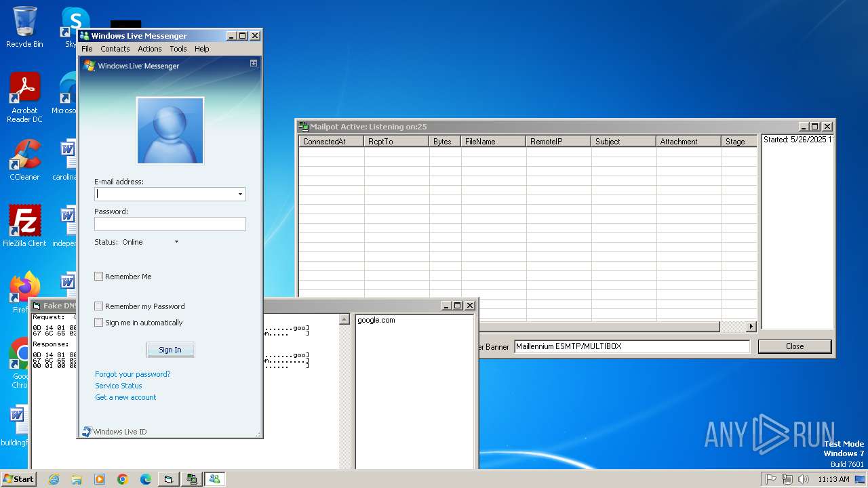Open Acrobat Reader DC desktop shortcut

coord(24,97)
